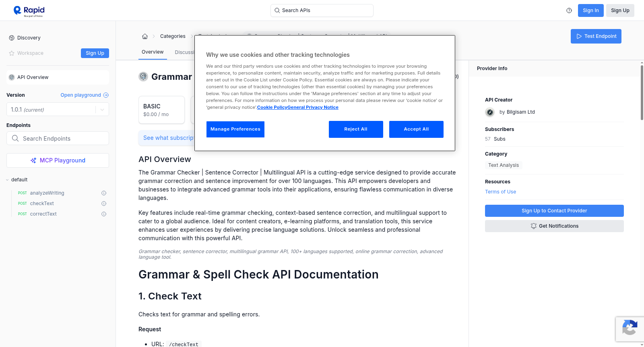Click the Bilgisam Ltd creator avatar
The height and width of the screenshot is (347, 644).
click(x=490, y=112)
